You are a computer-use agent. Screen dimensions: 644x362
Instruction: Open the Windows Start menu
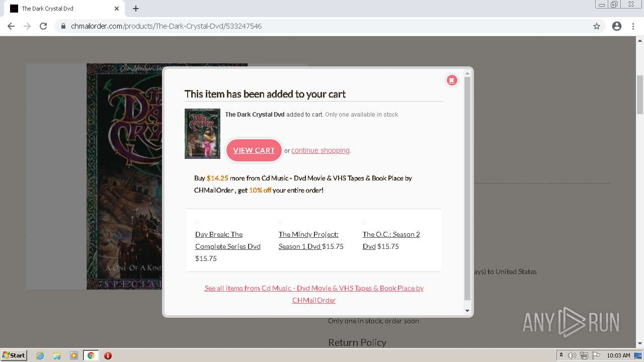coord(14,355)
